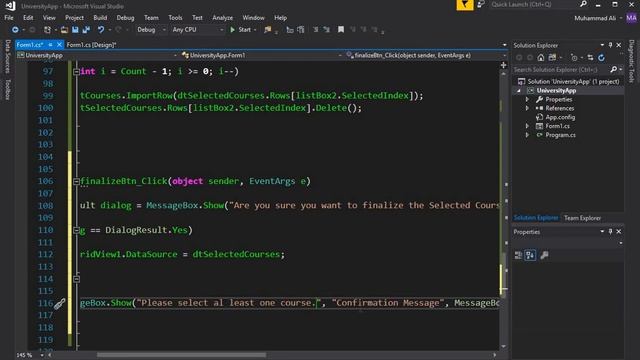This screenshot has height=360, width=640.
Task: Open the finalizeBtn_Click member dropdown
Action: (425, 55)
